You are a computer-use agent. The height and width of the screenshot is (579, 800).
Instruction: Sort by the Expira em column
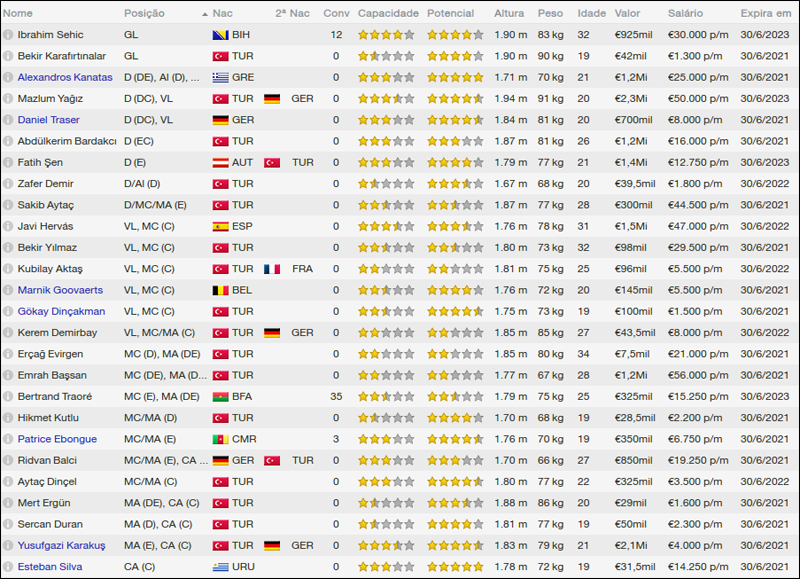tap(765, 14)
